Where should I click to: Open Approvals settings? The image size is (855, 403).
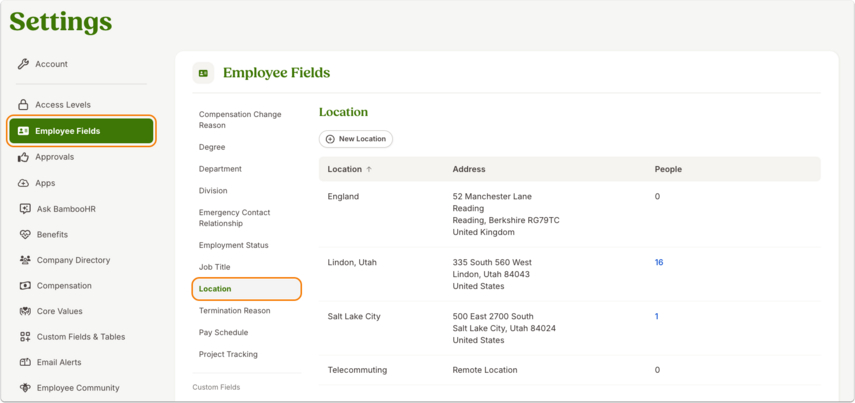pos(55,157)
